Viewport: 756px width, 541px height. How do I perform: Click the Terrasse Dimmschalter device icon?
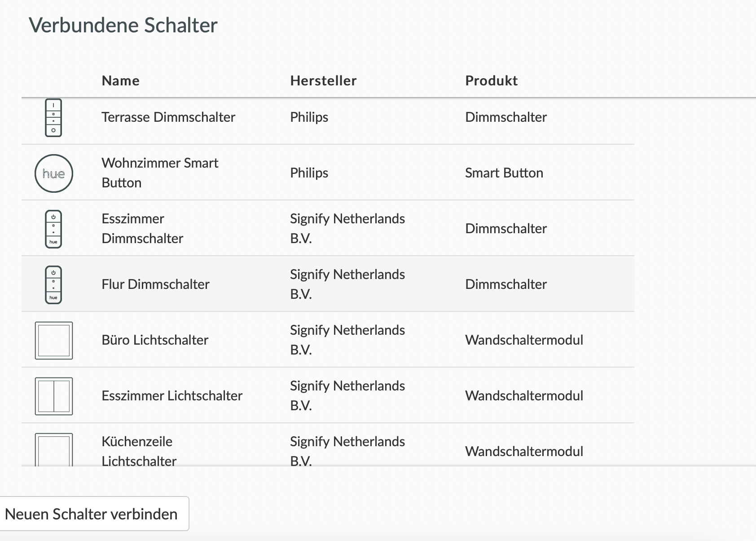click(53, 118)
